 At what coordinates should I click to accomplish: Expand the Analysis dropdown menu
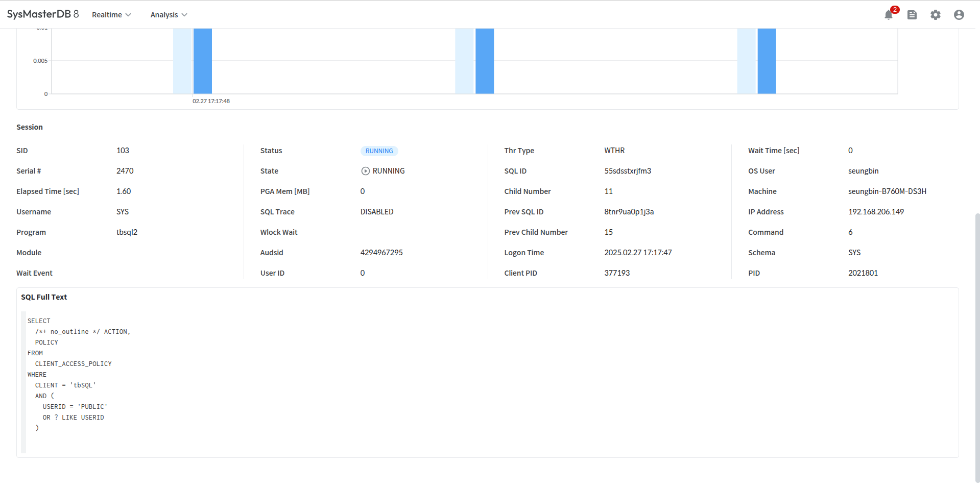[x=169, y=15]
